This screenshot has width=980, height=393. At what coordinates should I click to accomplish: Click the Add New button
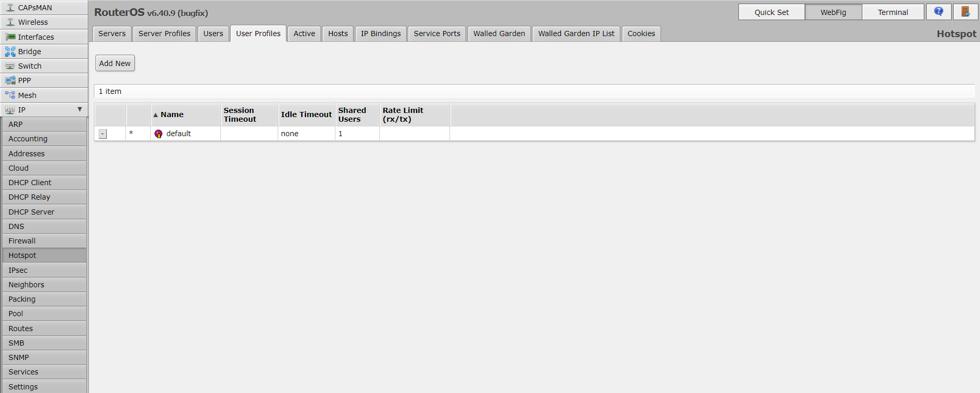[115, 63]
